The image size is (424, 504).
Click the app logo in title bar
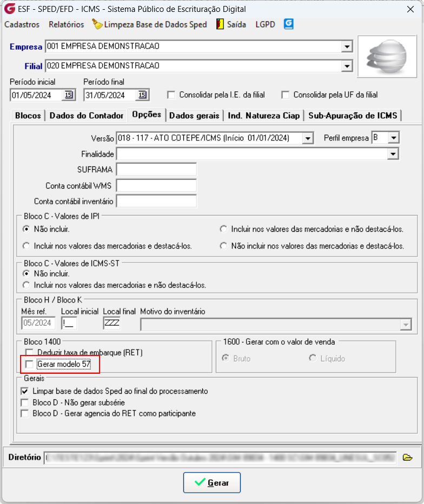(10, 9)
